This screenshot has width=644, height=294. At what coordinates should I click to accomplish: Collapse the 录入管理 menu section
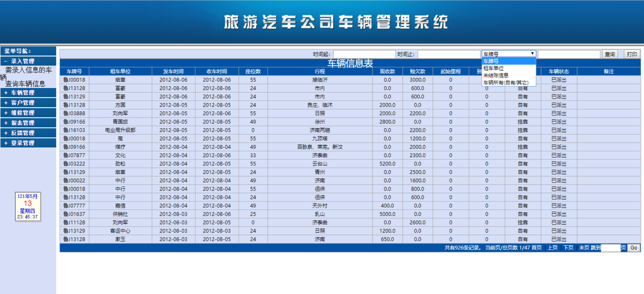[28, 61]
